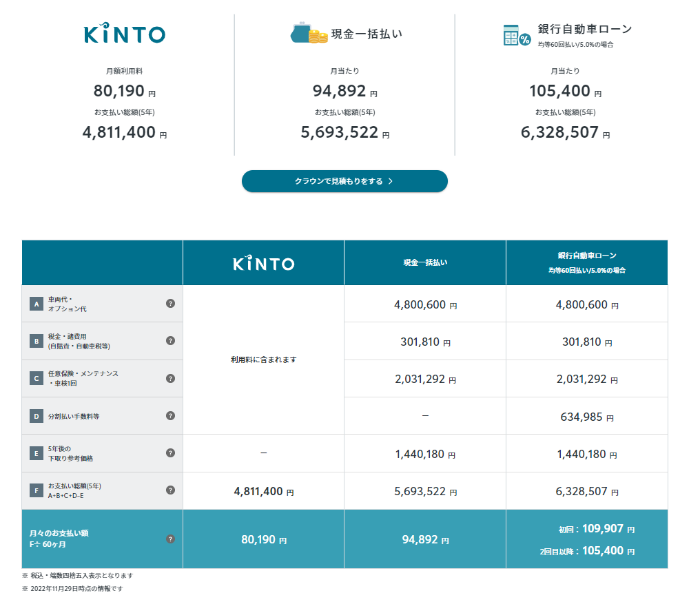Click 現金一括払い table column header
The image size is (700, 593).
click(425, 263)
